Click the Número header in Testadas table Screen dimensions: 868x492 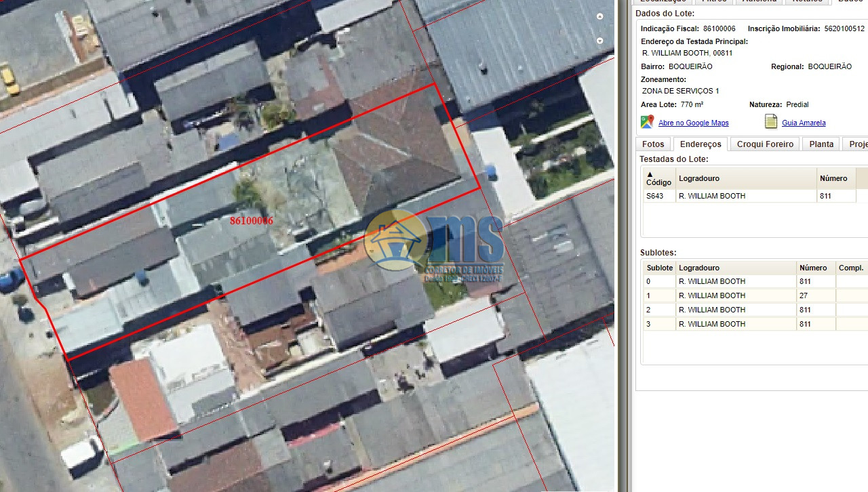click(x=836, y=178)
